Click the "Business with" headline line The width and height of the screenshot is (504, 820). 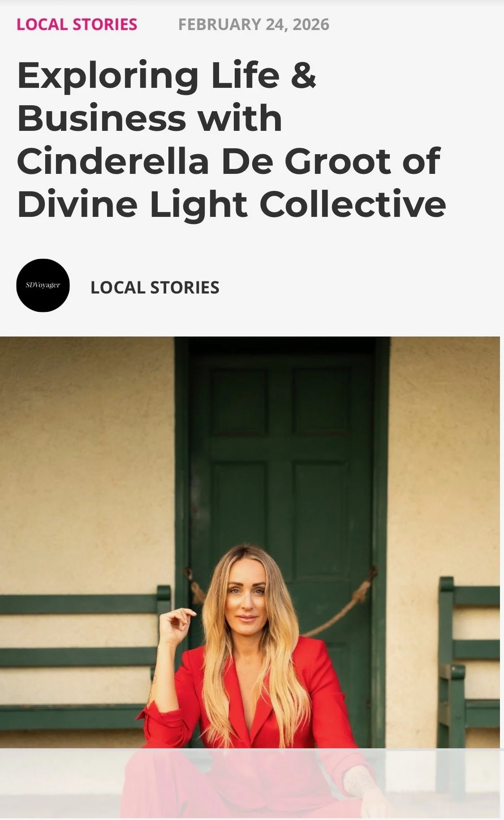[150, 118]
